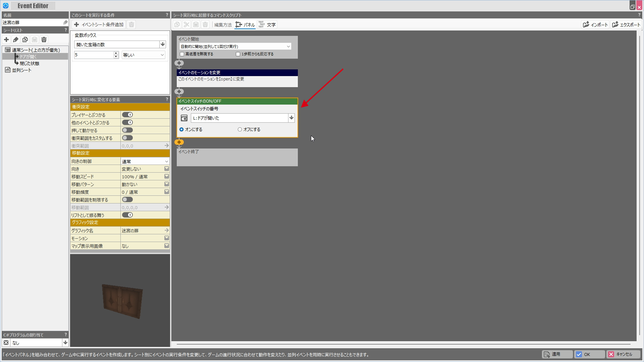Toggle 移動範囲を制限する switch
Viewport: 644px width, 362px height.
coord(127,199)
